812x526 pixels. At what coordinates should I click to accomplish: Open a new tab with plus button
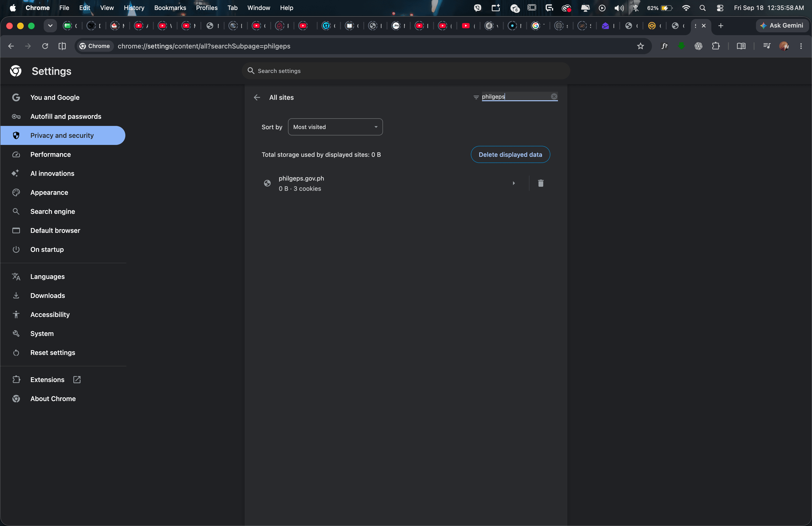pyautogui.click(x=721, y=26)
